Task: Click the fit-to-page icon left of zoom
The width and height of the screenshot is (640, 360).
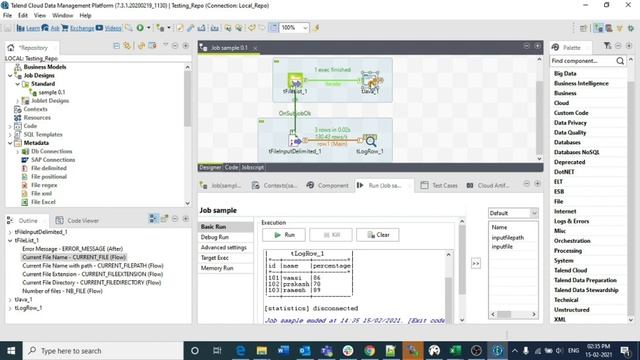Action: pyautogui.click(x=273, y=28)
